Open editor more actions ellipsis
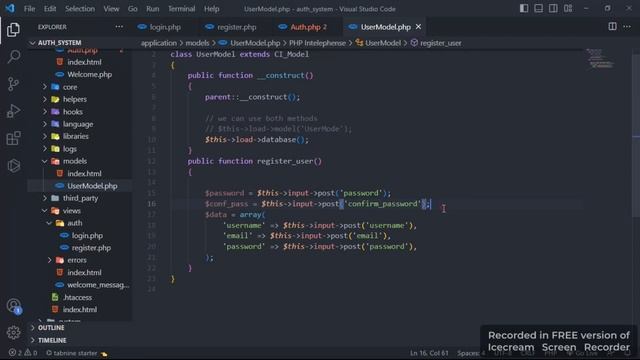 pos(627,27)
